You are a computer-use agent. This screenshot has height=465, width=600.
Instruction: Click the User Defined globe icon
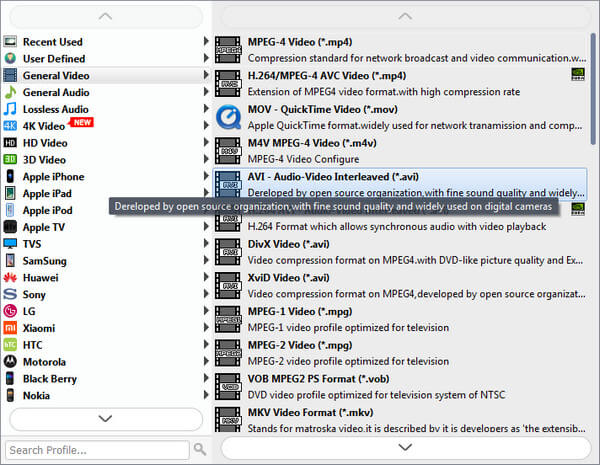[x=10, y=59]
